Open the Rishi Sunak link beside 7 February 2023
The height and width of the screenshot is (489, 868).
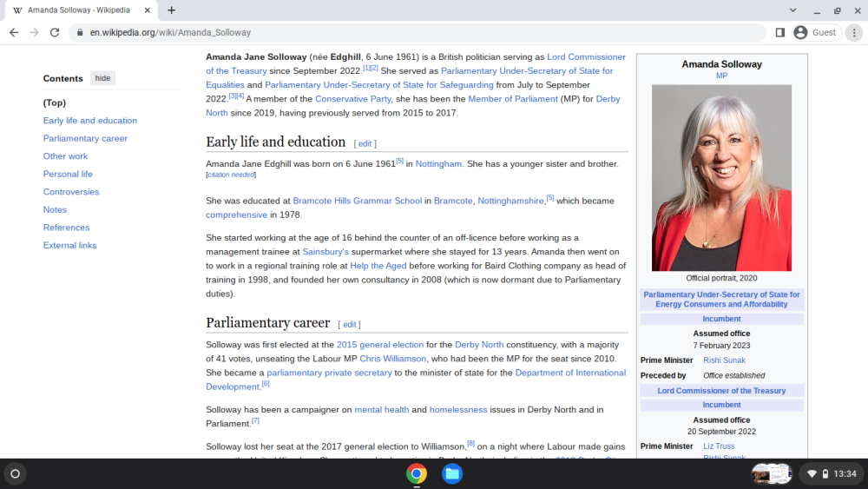724,360
